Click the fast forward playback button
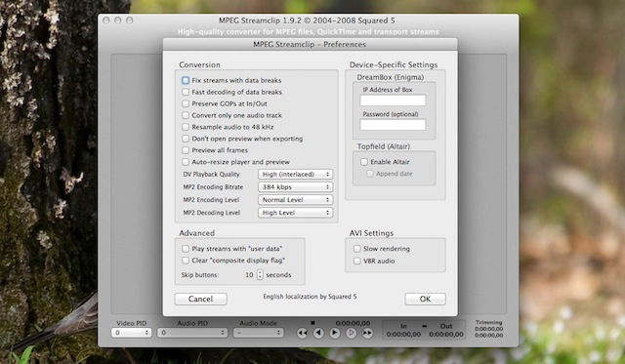The image size is (625, 364). point(367,333)
